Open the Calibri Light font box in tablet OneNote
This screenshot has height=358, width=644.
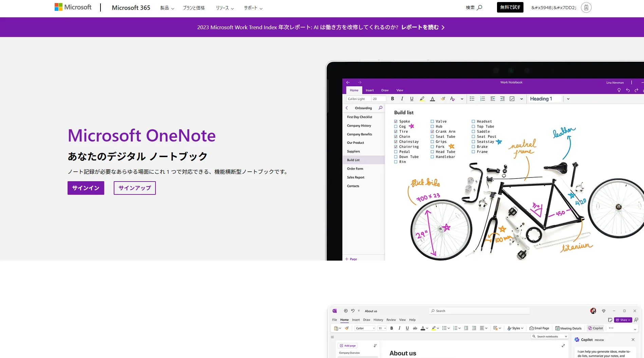tap(358, 99)
